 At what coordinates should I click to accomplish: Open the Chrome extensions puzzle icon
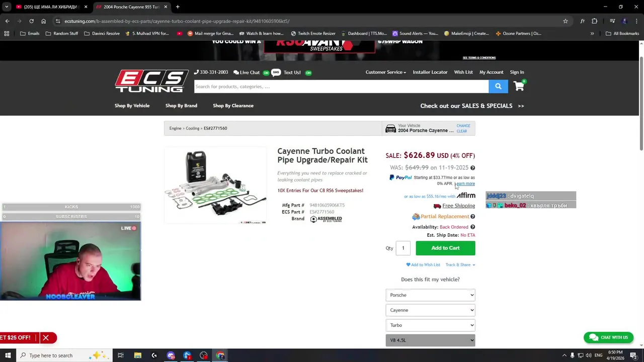tap(595, 21)
